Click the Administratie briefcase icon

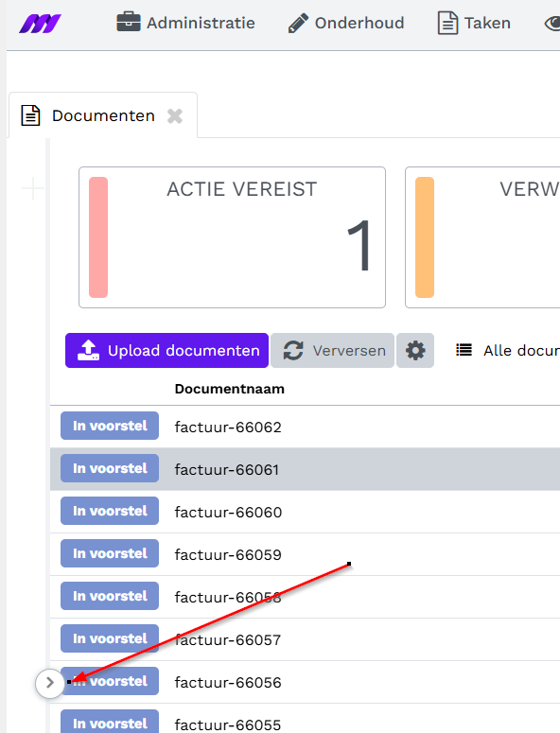click(x=129, y=23)
